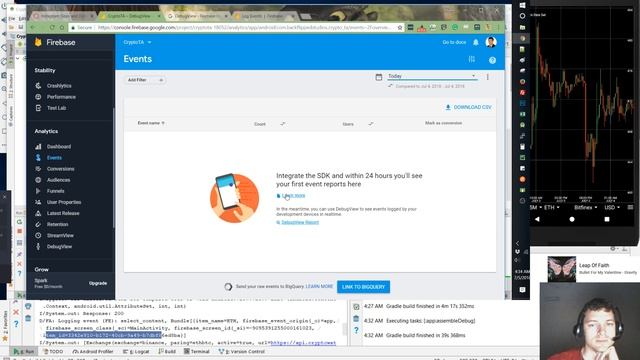Open the Windows Start button
Screen dimensions: 640x360
(522, 5)
